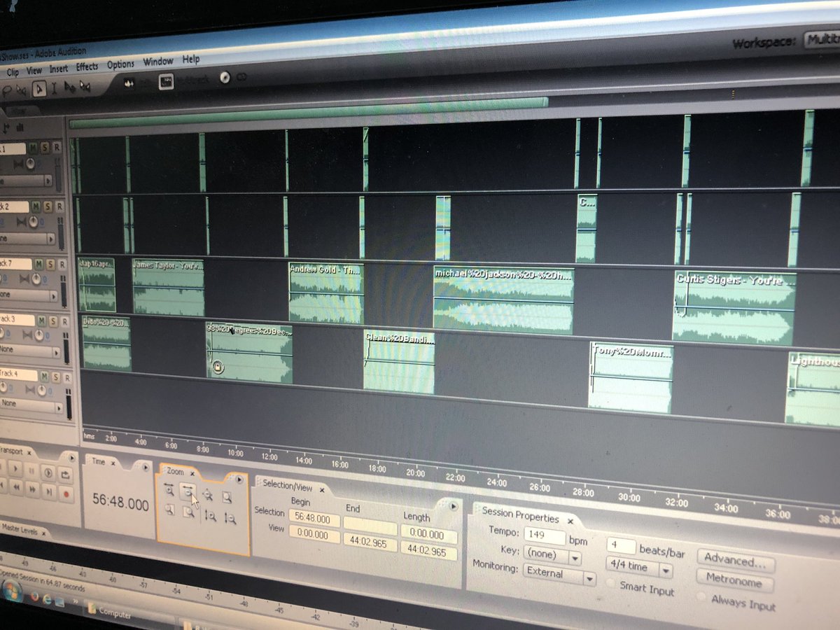Viewport: 840px width, 630px height.
Task: Select the Always Input radio option
Action: (701, 596)
